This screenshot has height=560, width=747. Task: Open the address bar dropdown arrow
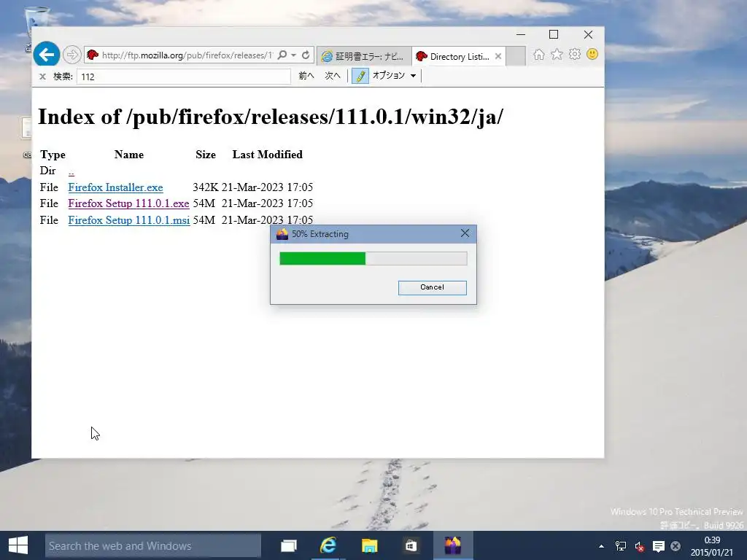pos(293,55)
